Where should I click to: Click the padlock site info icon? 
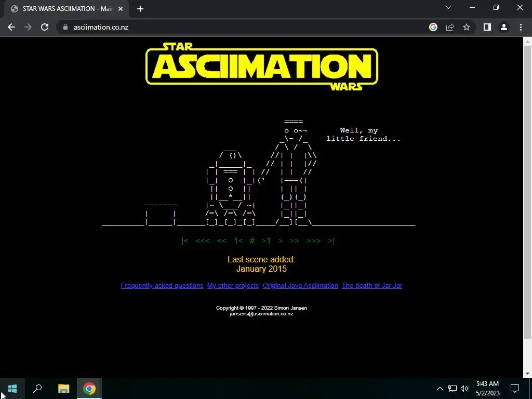[x=65, y=27]
